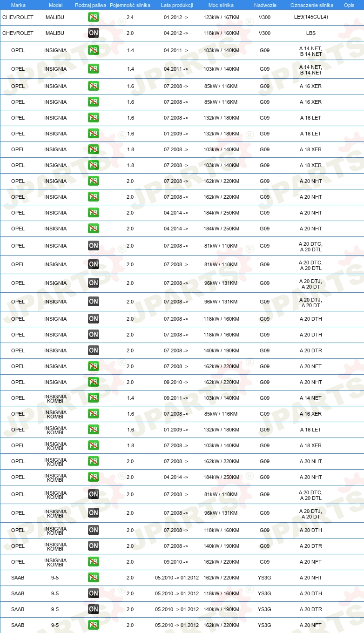Click PB icon in Saab 9-5 A 20 NFT row

(94, 625)
